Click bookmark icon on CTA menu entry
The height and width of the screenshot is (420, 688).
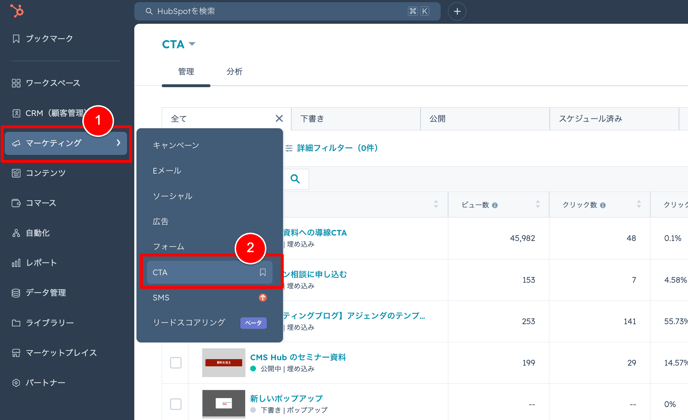pos(262,273)
